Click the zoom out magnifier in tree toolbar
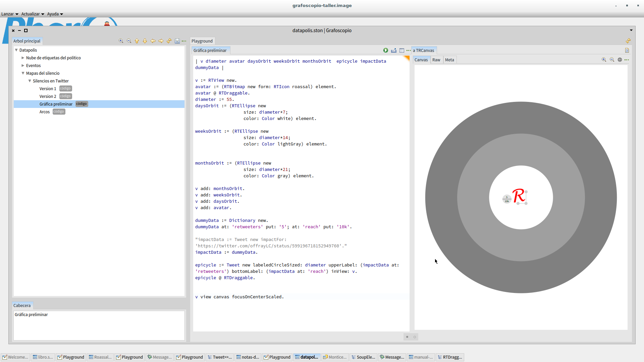This screenshot has height=362, width=644. [129, 41]
